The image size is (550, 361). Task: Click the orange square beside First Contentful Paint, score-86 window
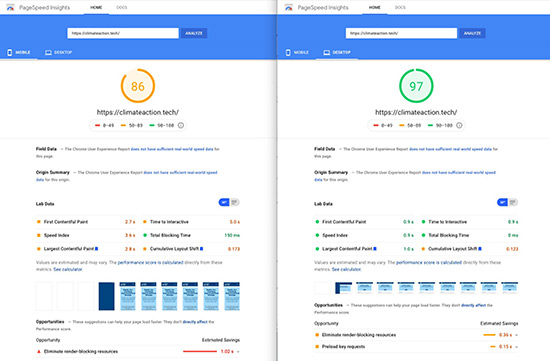pyautogui.click(x=39, y=222)
